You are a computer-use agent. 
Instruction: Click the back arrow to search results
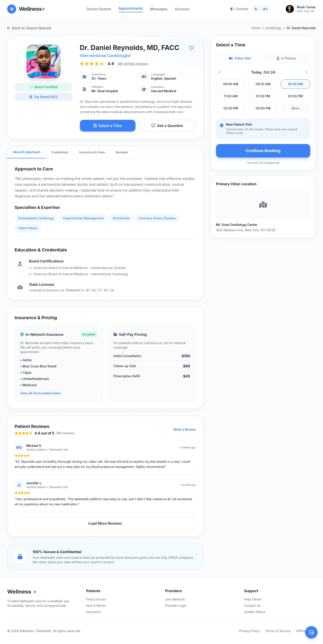(x=9, y=28)
